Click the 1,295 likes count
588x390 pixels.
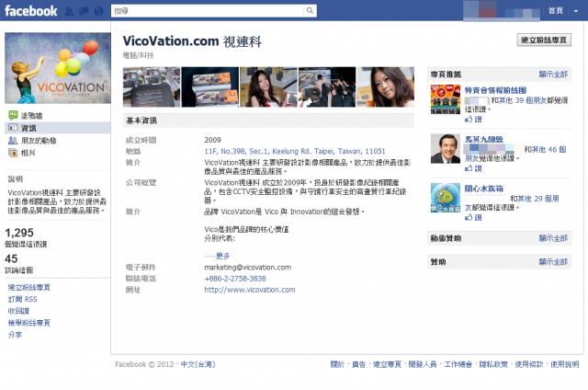click(x=19, y=233)
